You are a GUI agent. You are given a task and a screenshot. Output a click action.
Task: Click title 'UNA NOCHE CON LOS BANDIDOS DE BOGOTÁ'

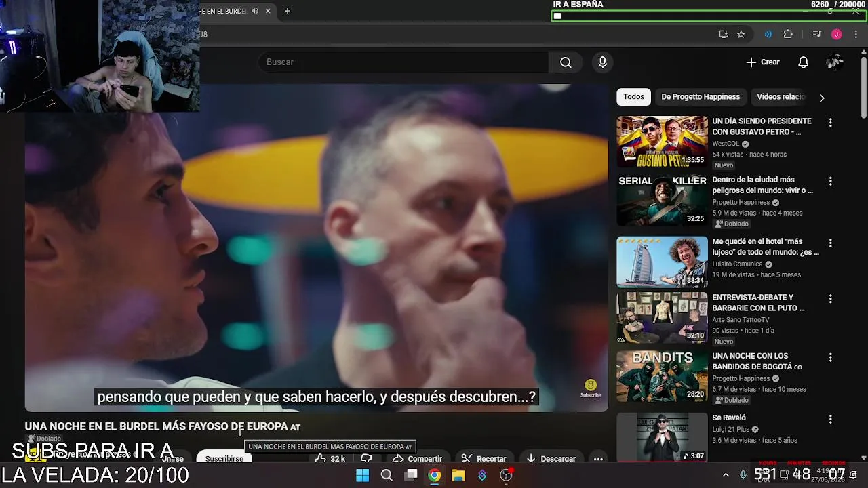pos(757,361)
